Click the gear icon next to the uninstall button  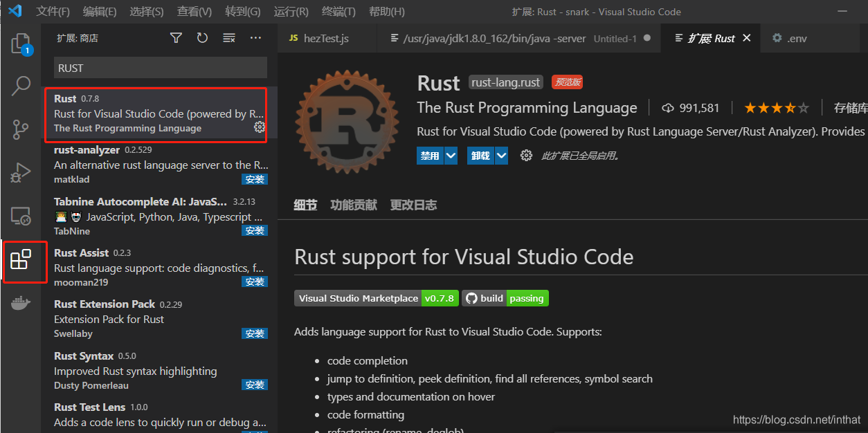(x=526, y=156)
